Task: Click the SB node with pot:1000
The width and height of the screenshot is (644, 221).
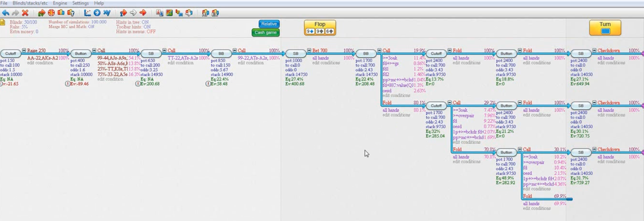Action: click(295, 54)
